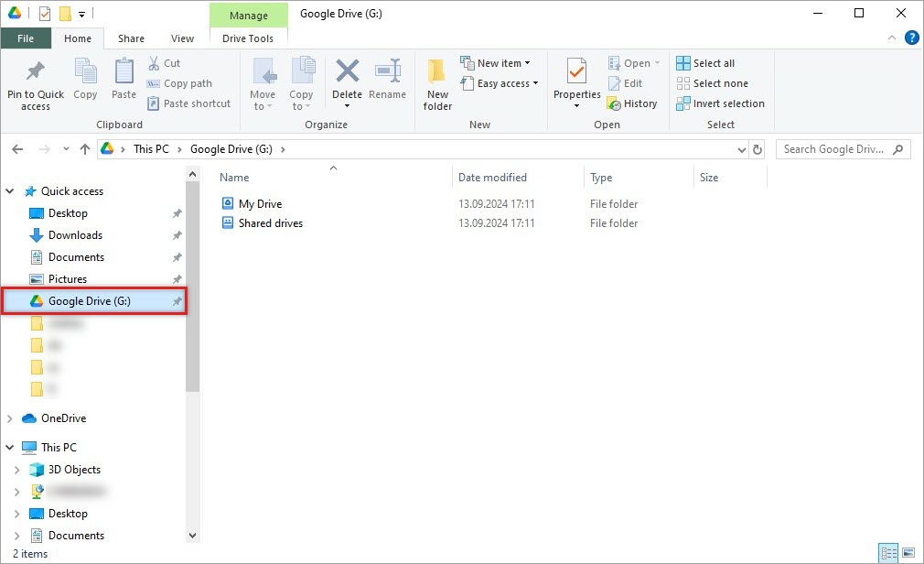Select Google Drive (G:) in sidebar
The width and height of the screenshot is (924, 564).
[x=94, y=301]
